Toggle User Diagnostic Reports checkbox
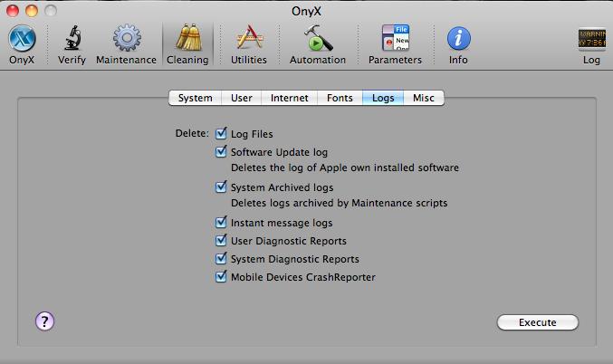The image size is (613, 364). point(221,240)
